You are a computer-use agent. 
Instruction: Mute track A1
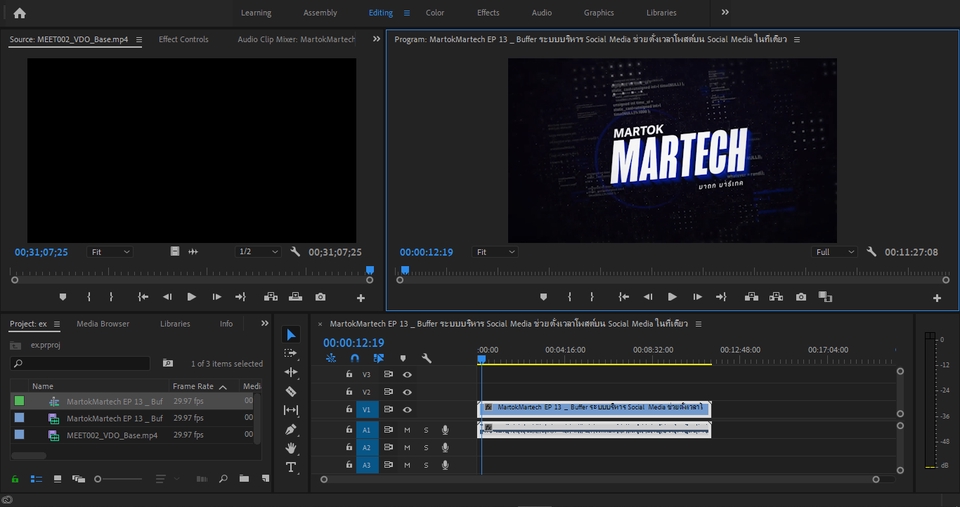tap(407, 430)
